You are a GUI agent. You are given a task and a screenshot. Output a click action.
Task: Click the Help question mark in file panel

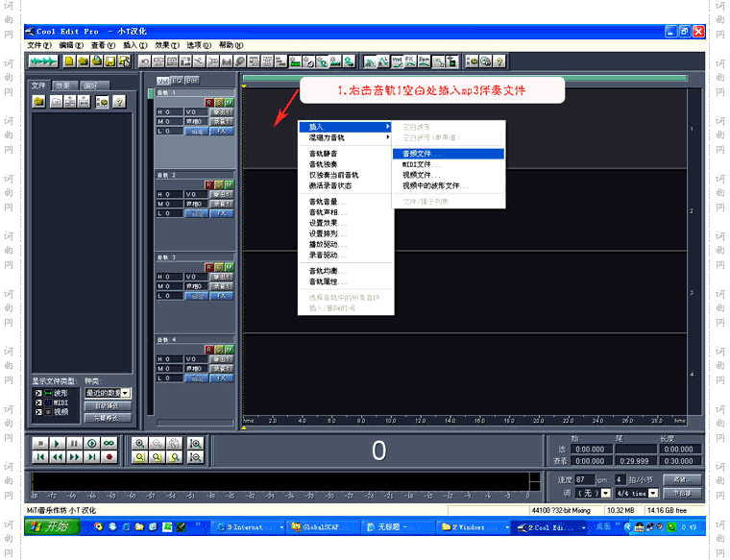pos(119,102)
